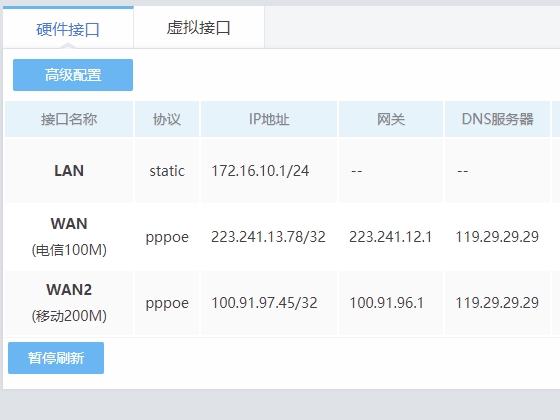Select the WAN2 interface name
Image resolution: width=560 pixels, height=420 pixels.
point(69,290)
